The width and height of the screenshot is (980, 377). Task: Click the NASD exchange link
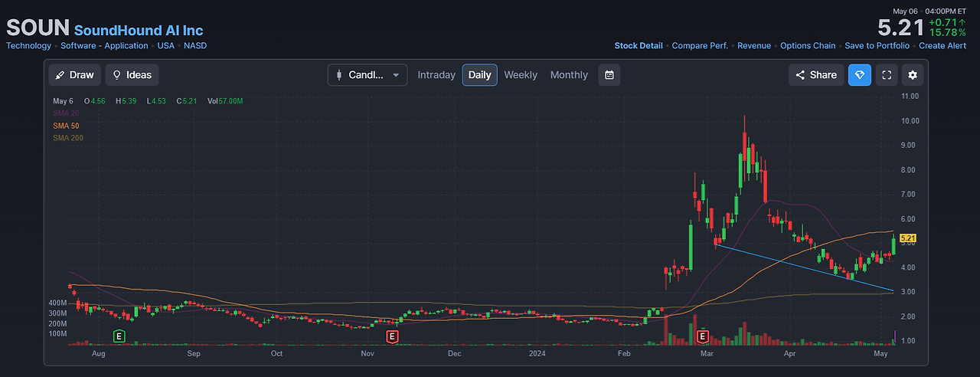[x=195, y=46]
